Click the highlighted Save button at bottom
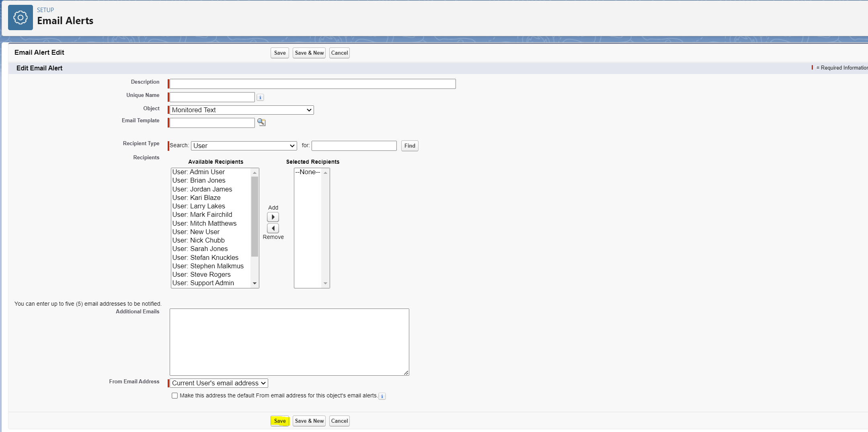Viewport: 868px width, 432px height. click(x=280, y=421)
